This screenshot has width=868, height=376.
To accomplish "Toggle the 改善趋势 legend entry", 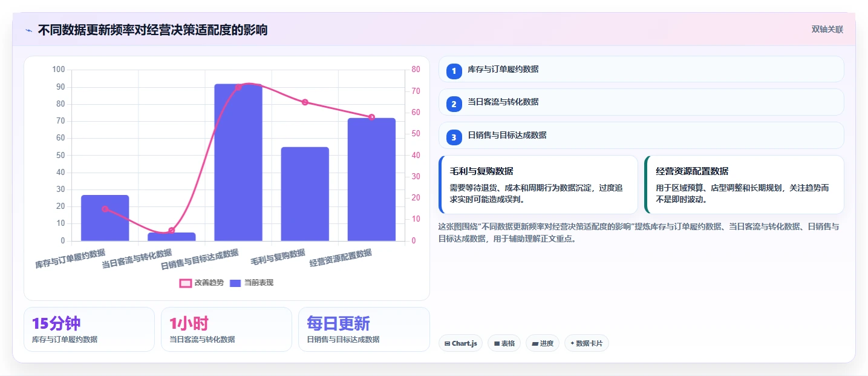I will [201, 283].
